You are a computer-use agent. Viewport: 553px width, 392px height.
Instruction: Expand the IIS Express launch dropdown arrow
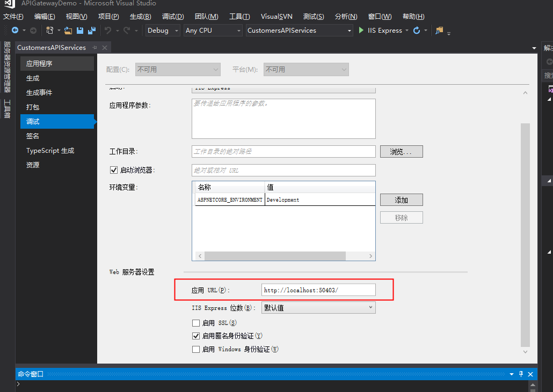[x=407, y=30]
